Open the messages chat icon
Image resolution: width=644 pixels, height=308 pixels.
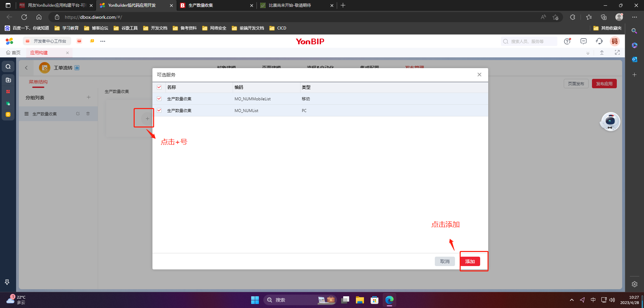(584, 41)
